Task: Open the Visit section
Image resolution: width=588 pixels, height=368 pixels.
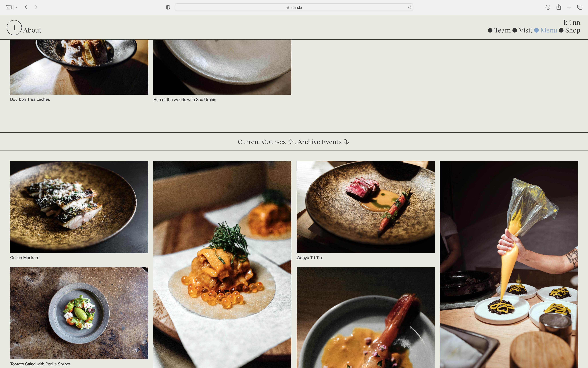Action: [525, 30]
